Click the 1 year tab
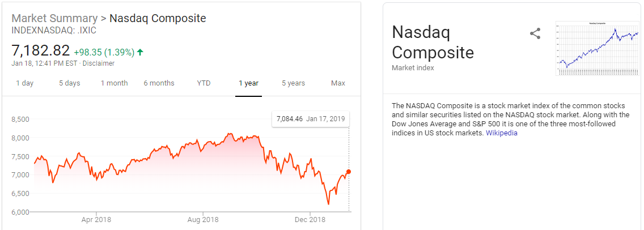The height and width of the screenshot is (230, 644). [248, 83]
